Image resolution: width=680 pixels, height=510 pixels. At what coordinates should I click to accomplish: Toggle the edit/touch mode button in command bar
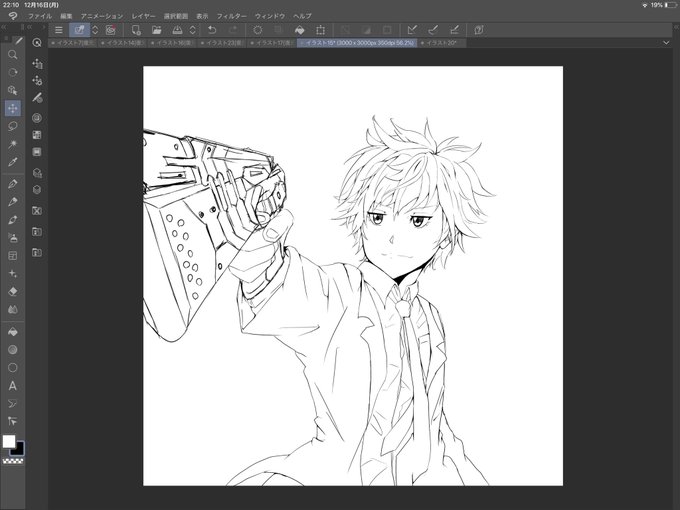click(79, 30)
